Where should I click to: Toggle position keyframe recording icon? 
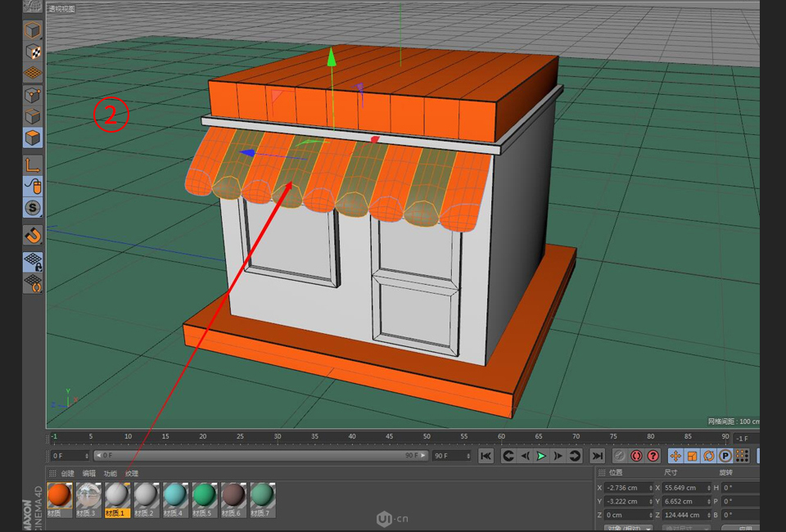point(675,455)
